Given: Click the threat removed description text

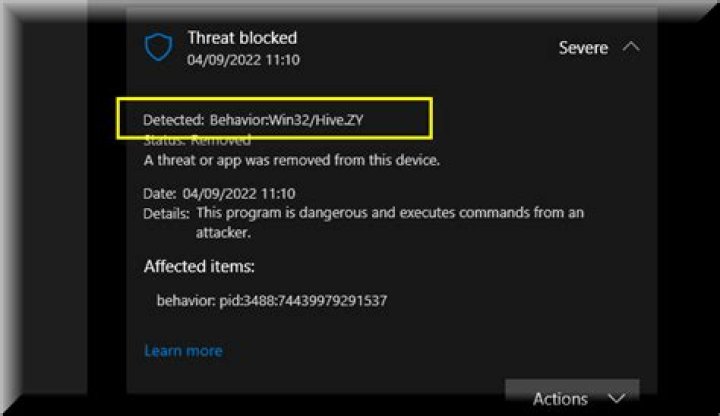Looking at the screenshot, I should (x=291, y=160).
